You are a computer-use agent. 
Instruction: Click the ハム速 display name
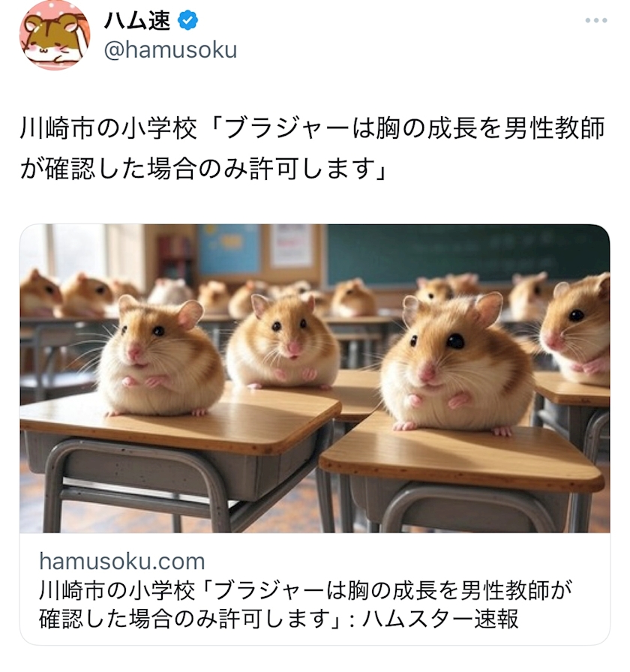[x=137, y=20]
